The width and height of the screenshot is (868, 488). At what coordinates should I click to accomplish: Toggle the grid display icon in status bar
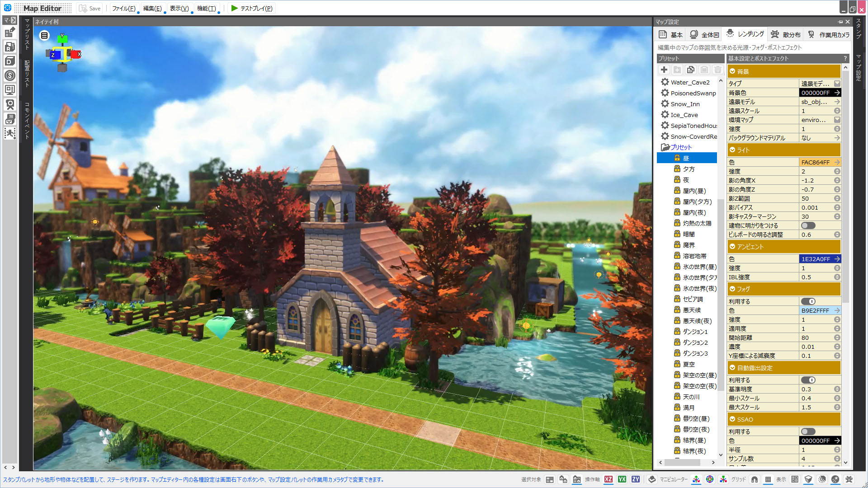tap(768, 479)
